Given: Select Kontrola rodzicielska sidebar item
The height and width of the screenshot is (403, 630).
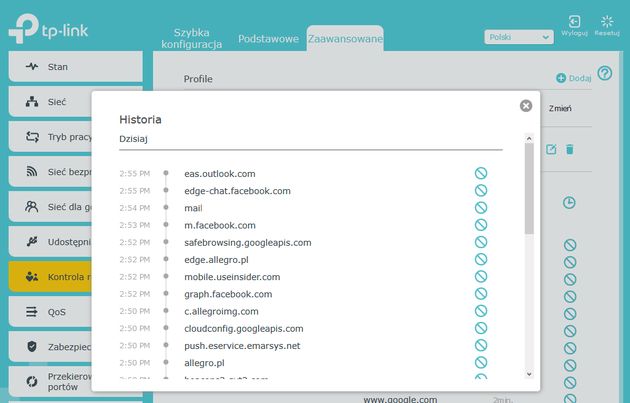Looking at the screenshot, I should [x=50, y=277].
